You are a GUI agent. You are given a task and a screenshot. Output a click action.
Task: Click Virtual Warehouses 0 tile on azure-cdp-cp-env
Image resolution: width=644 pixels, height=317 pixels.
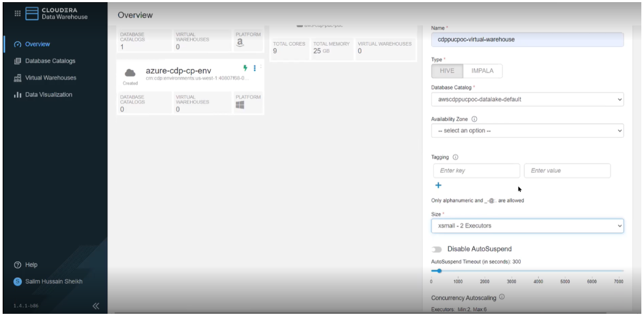[201, 104]
